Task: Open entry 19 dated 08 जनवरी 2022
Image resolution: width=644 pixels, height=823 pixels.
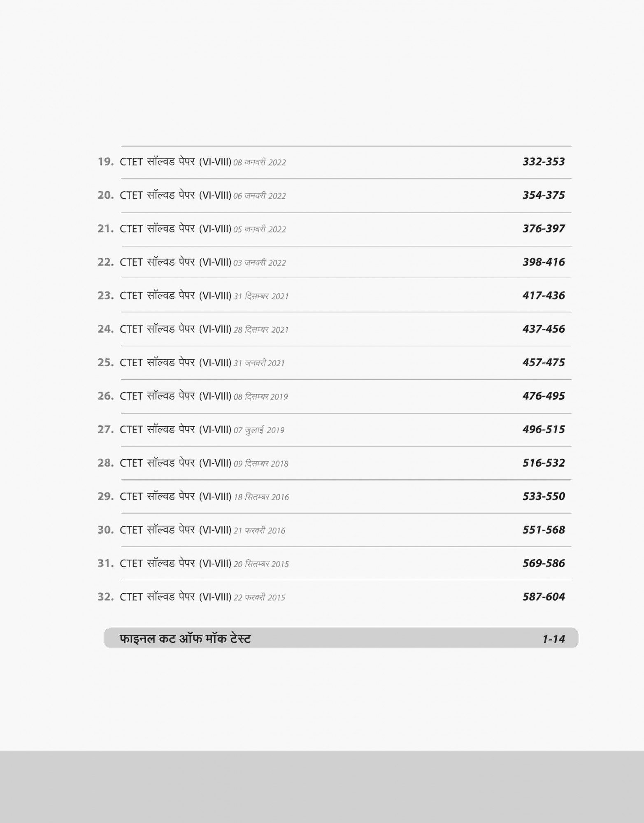Action: tap(191, 162)
